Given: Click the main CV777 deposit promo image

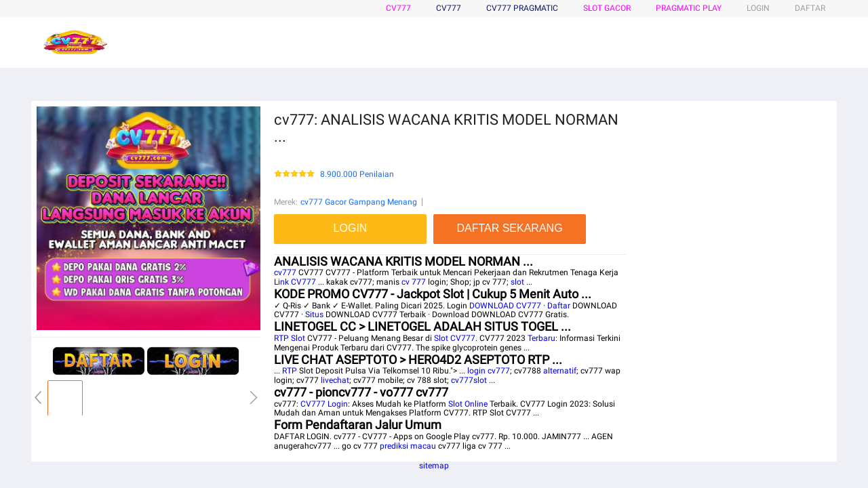Looking at the screenshot, I should point(149,218).
